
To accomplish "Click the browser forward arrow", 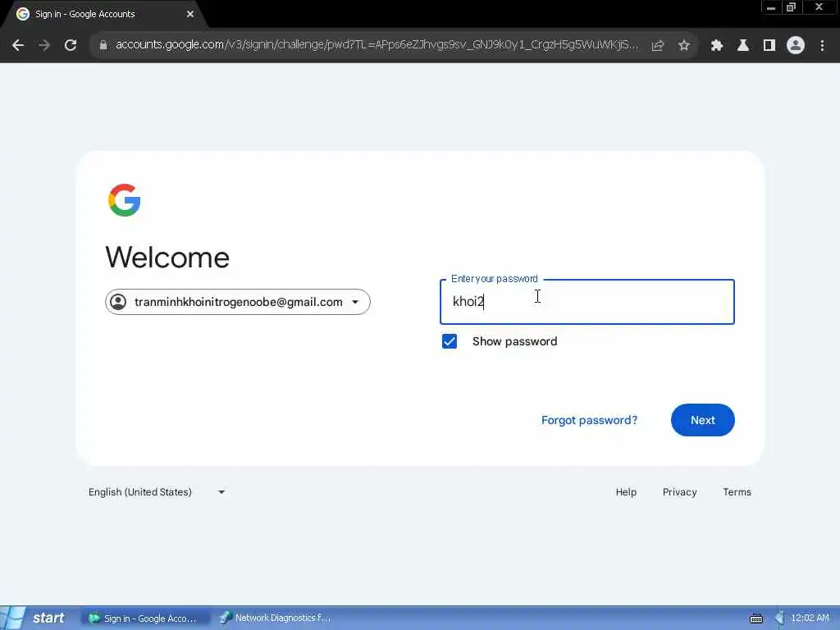I will coord(44,46).
